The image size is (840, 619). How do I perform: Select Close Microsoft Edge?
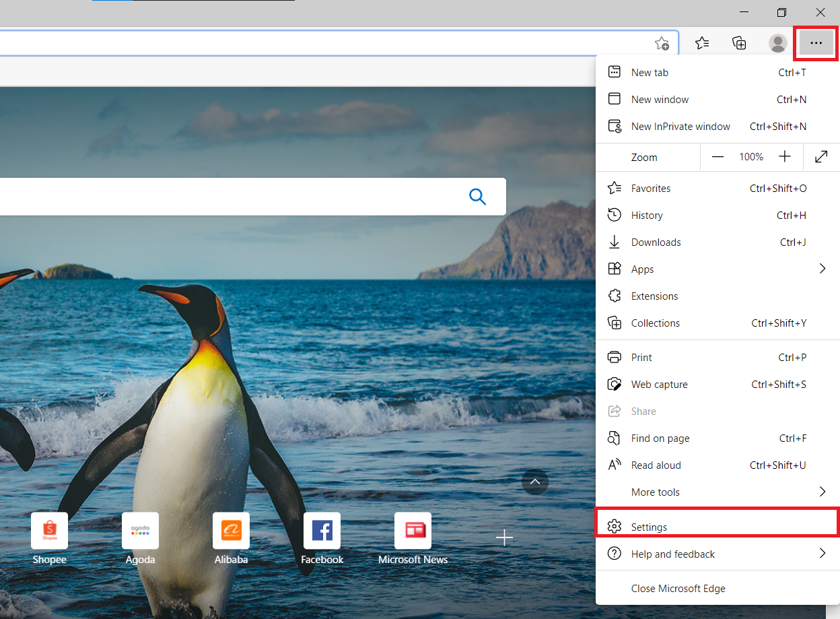point(678,588)
